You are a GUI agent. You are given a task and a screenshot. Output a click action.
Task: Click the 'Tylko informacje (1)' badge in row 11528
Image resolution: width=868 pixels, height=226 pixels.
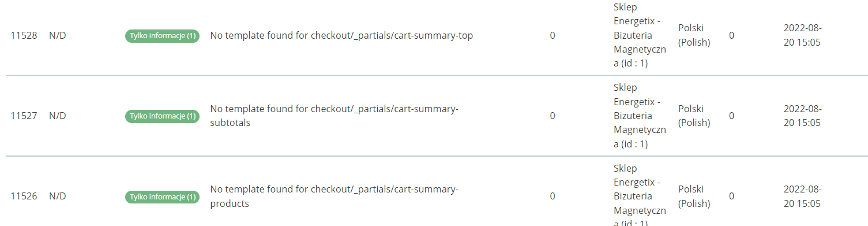tap(162, 36)
